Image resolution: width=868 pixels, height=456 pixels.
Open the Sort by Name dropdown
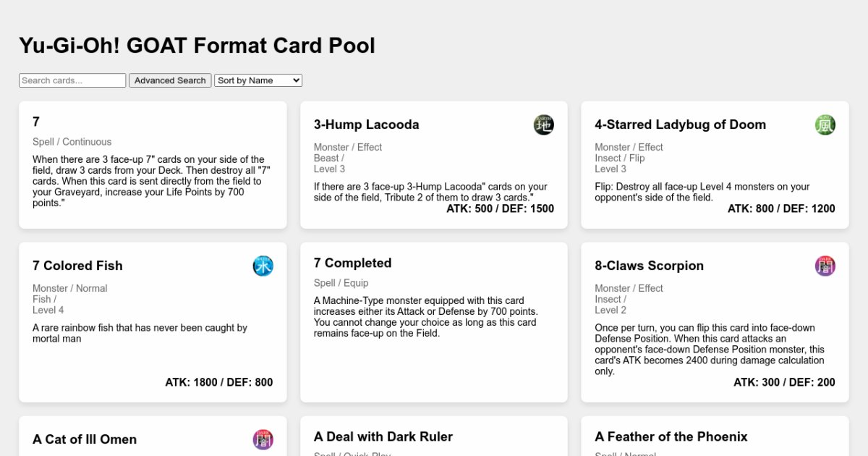pyautogui.click(x=258, y=80)
